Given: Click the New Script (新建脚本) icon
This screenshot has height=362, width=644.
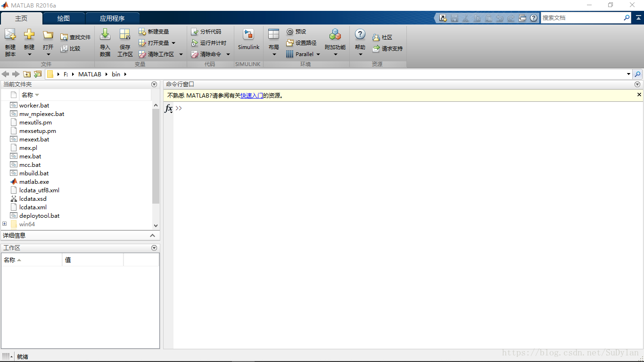Looking at the screenshot, I should pos(10,34).
